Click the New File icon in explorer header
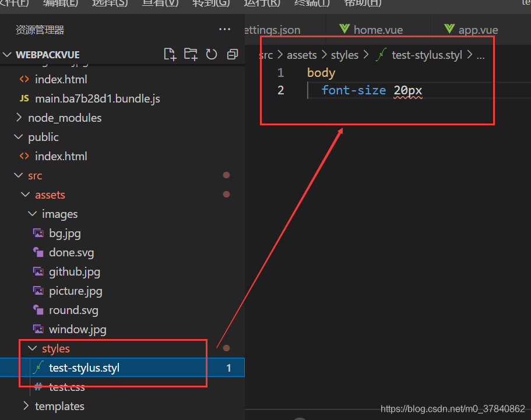The image size is (531, 420). click(x=170, y=55)
